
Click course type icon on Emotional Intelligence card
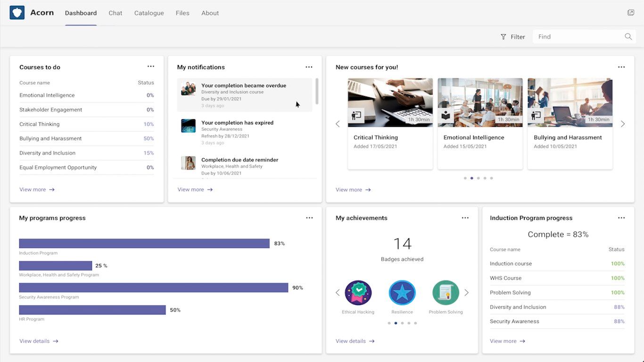(446, 115)
